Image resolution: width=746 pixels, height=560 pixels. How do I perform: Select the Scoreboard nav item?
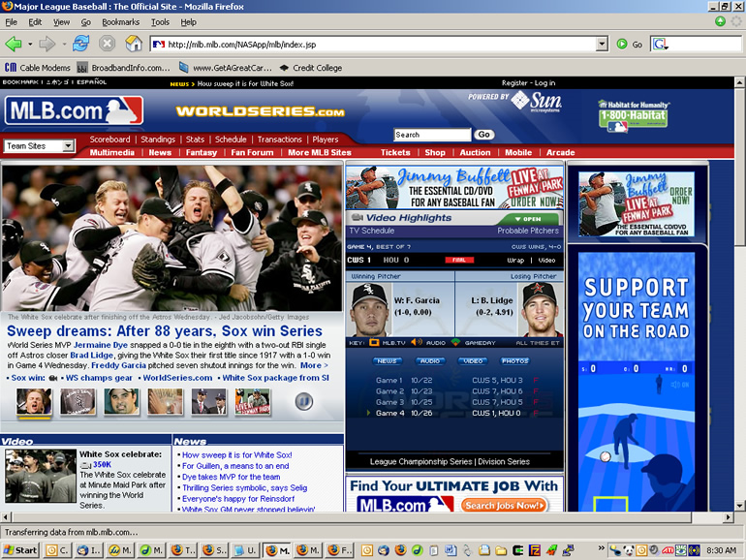click(x=109, y=140)
